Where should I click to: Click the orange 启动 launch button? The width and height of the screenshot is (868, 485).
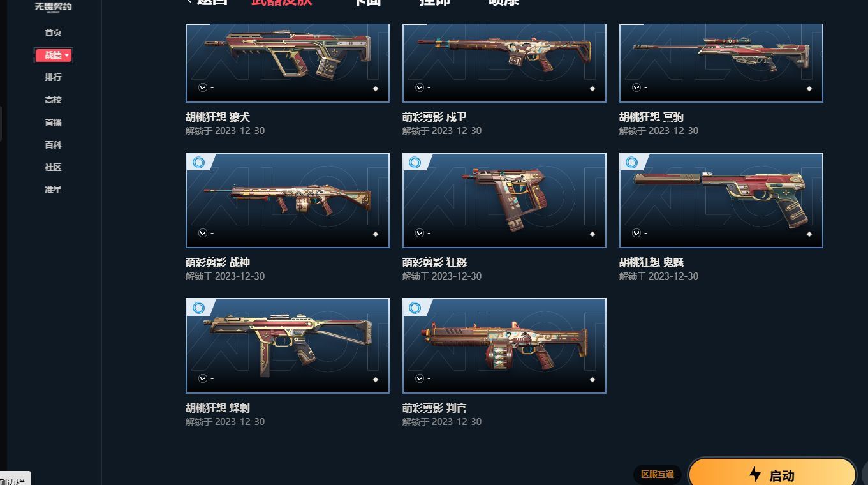(x=772, y=474)
